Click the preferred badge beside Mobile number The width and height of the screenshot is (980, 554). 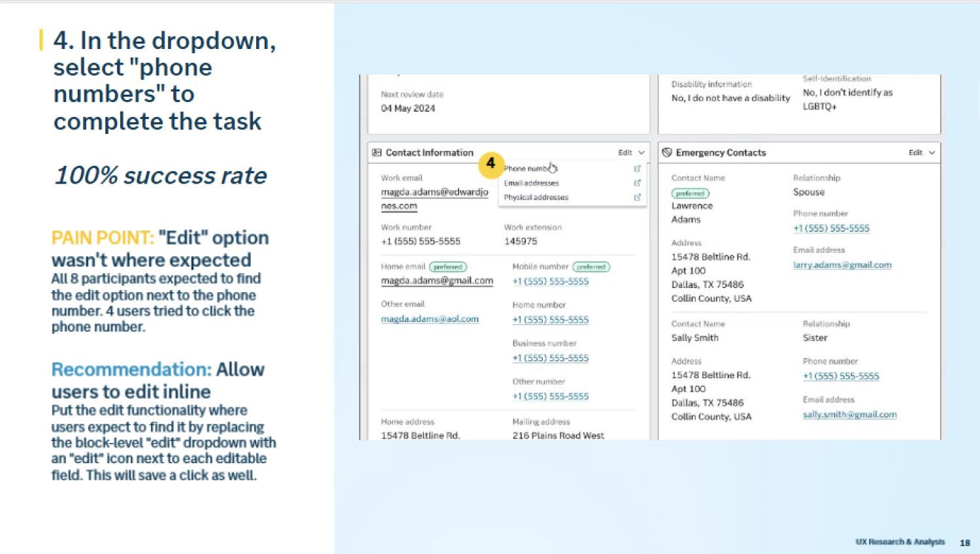pos(591,267)
